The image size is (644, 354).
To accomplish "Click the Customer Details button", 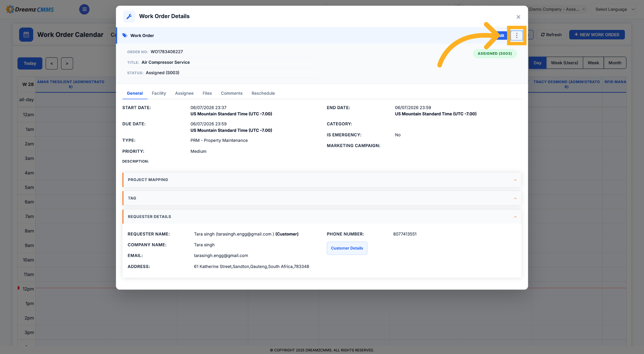I will [x=347, y=248].
